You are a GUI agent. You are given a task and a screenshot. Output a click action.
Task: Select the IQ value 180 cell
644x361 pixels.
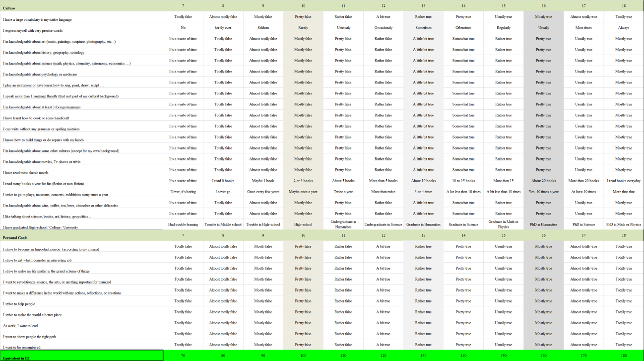click(623, 356)
